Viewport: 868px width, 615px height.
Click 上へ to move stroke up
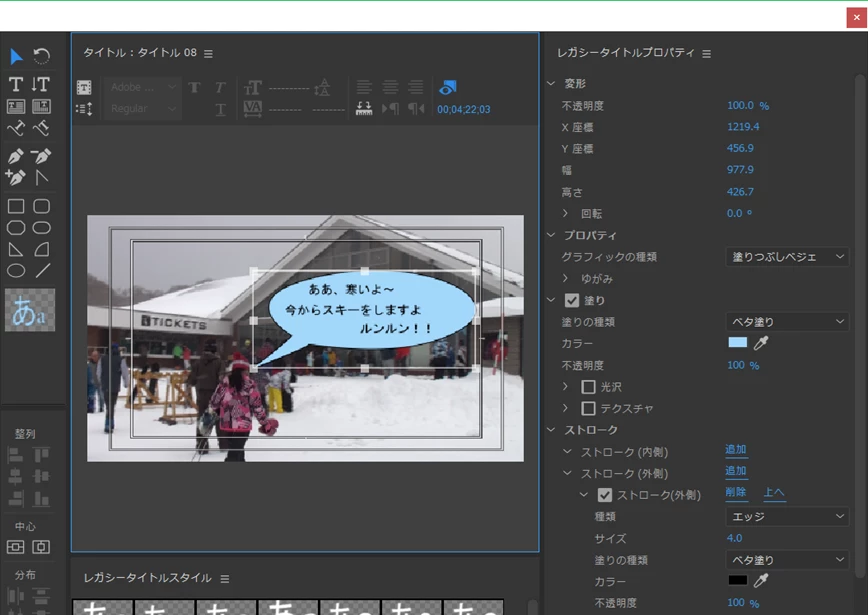pos(774,492)
